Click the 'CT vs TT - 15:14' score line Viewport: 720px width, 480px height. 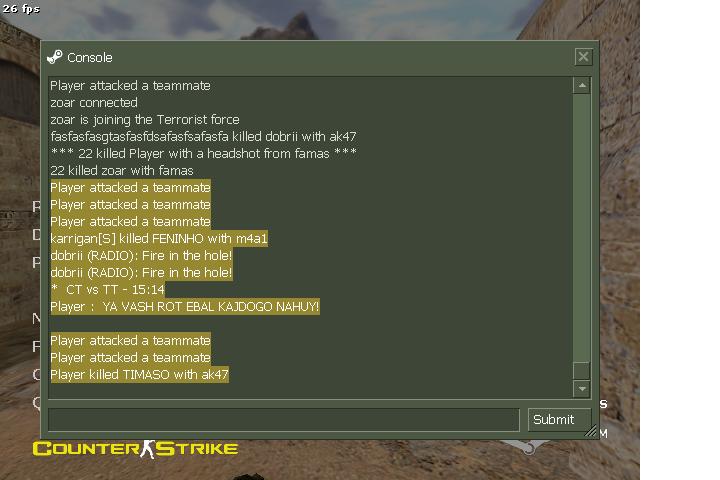tap(107, 289)
